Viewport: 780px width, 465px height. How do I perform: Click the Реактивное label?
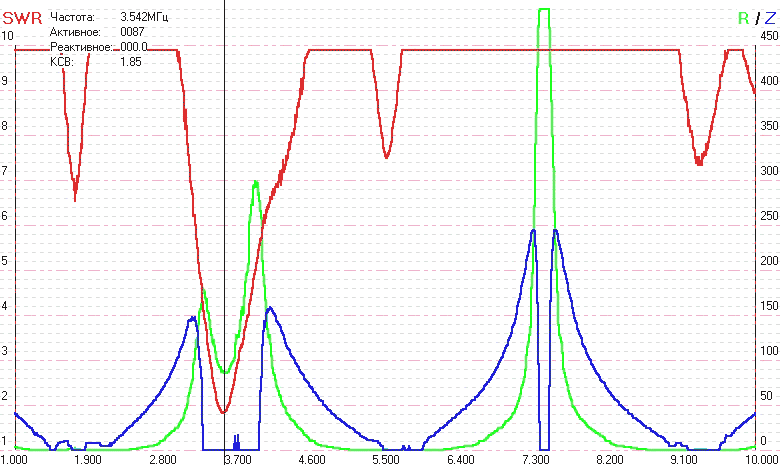point(82,47)
